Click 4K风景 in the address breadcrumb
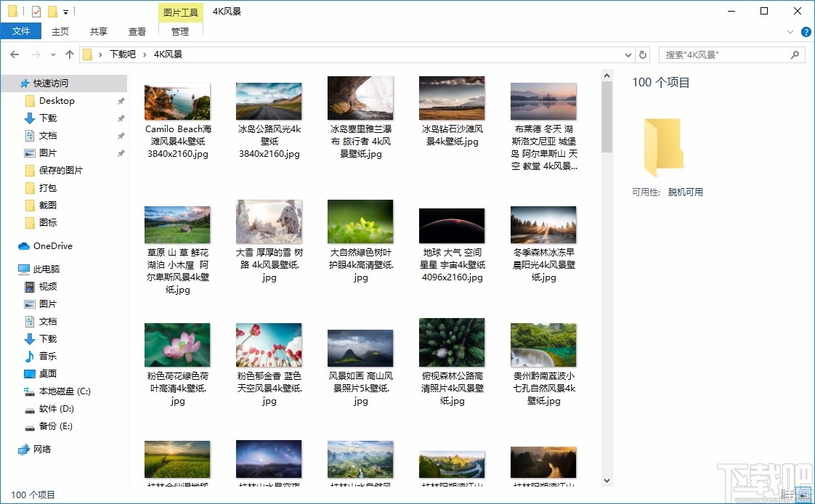 168,54
